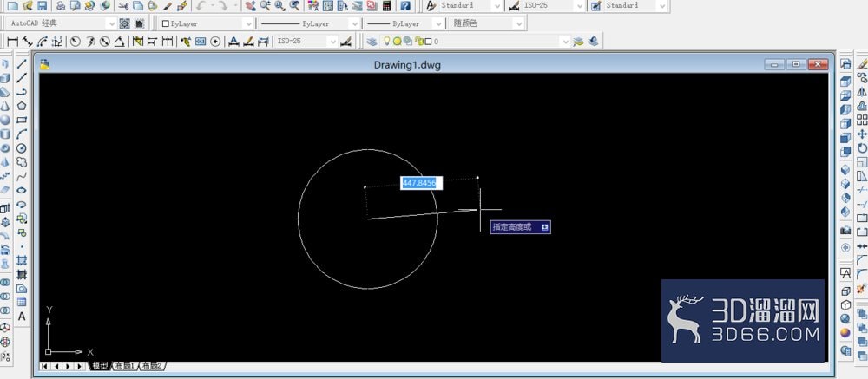Screen dimensions: 868x379
Task: Select the Polygon draw tool
Action: click(22, 106)
